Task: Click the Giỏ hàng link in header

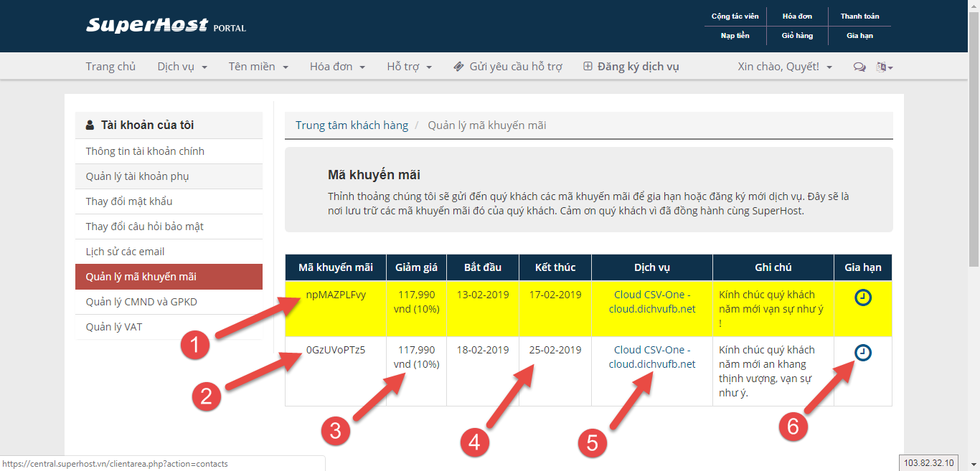Action: click(x=797, y=36)
